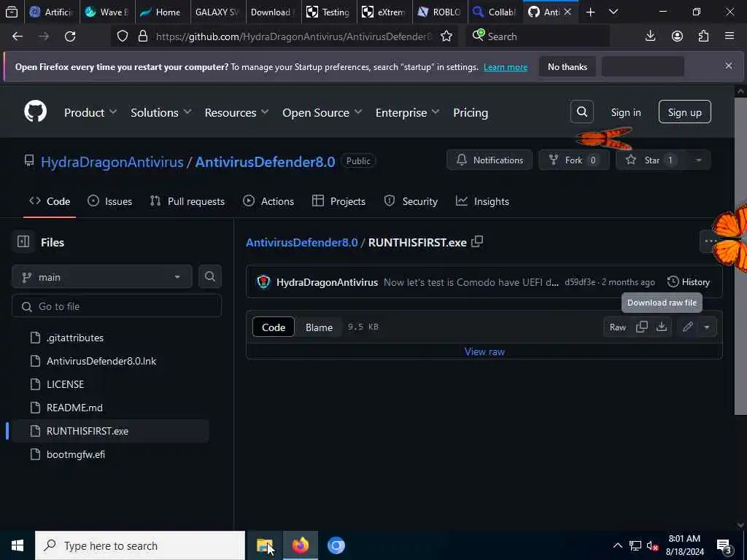Open the notification center icon
The width and height of the screenshot is (747, 560).
coord(724,546)
